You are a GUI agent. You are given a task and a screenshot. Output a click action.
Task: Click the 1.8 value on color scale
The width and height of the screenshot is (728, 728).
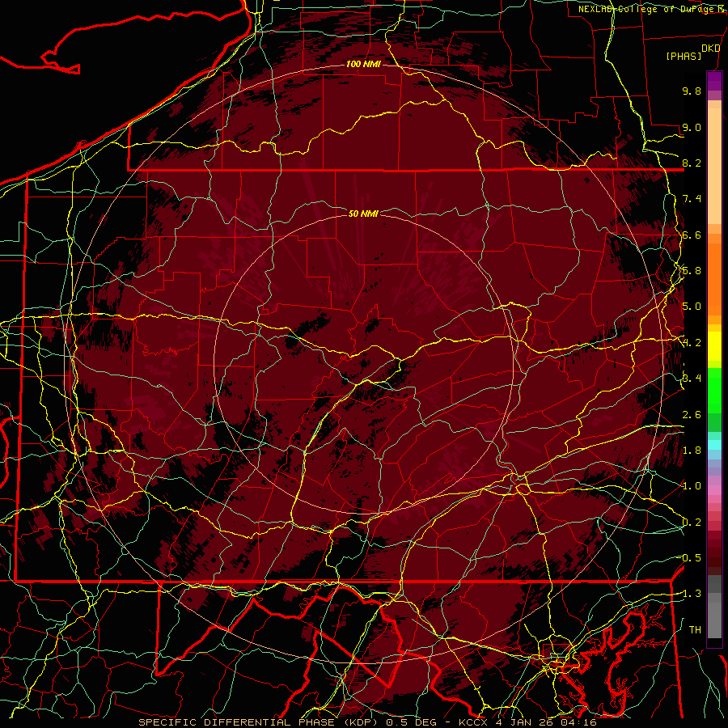pyautogui.click(x=692, y=451)
